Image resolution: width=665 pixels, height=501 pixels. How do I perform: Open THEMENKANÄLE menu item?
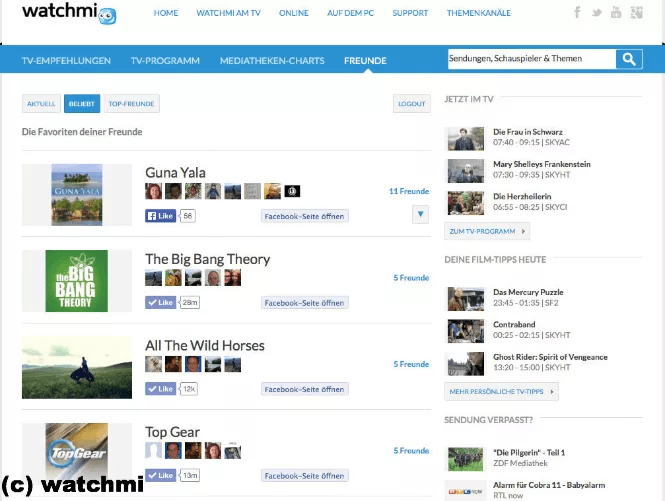478,13
